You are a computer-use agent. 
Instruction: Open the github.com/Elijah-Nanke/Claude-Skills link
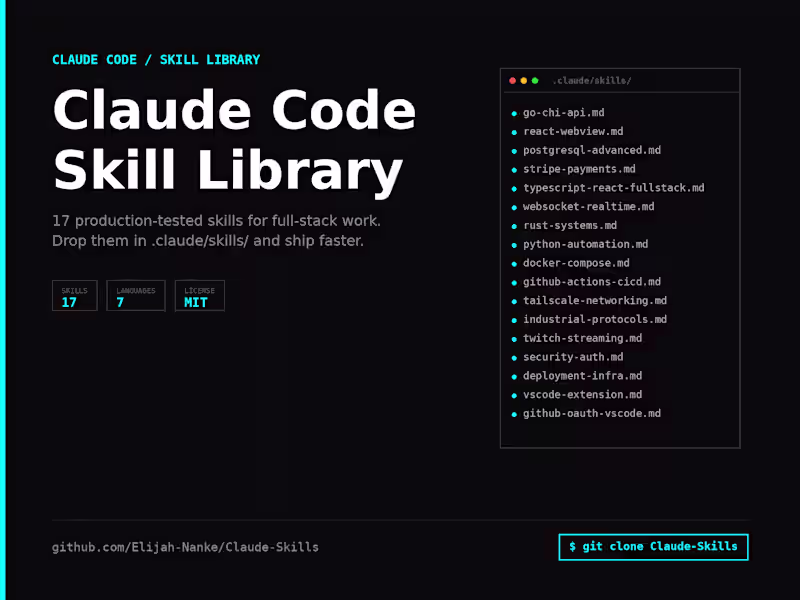[185, 547]
